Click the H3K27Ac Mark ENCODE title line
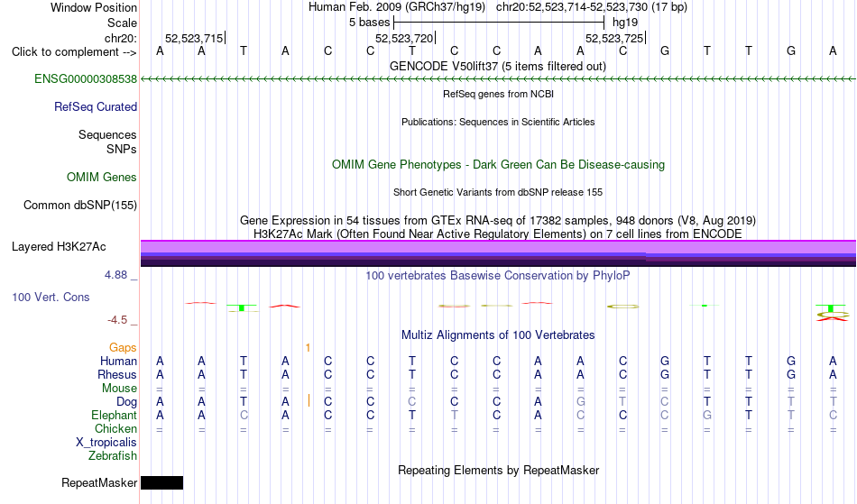857x504 pixels. pos(498,234)
